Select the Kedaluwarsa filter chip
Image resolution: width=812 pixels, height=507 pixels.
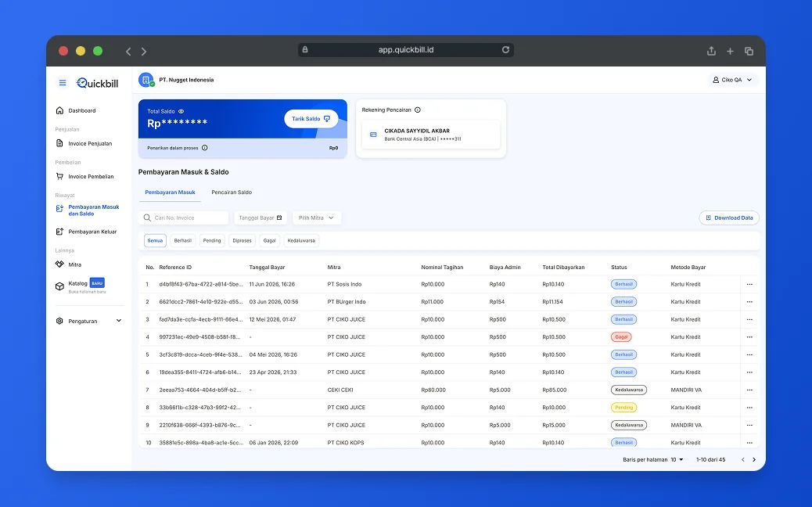click(301, 240)
